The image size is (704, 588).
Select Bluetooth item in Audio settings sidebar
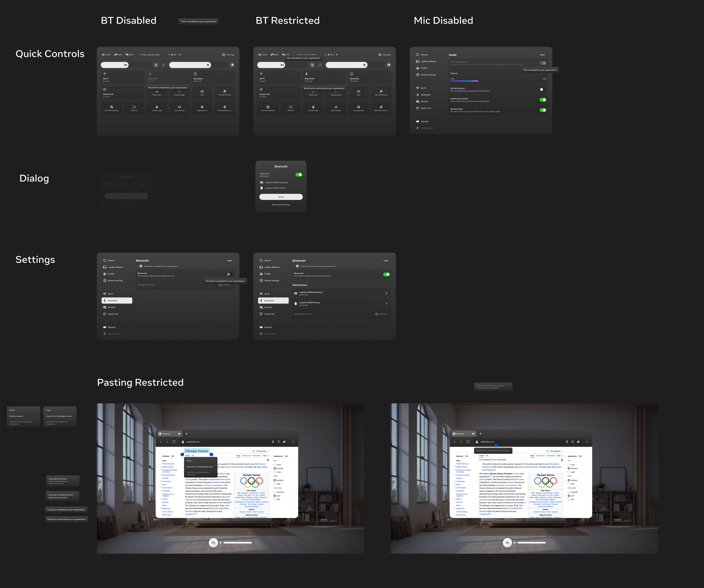(x=425, y=95)
